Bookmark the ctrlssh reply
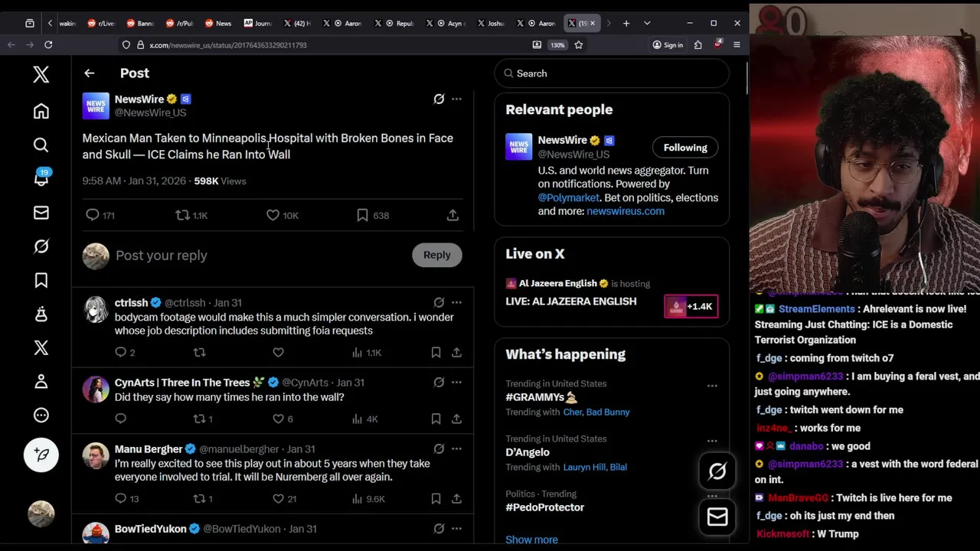Screen dimensions: 980x551 click(x=436, y=352)
